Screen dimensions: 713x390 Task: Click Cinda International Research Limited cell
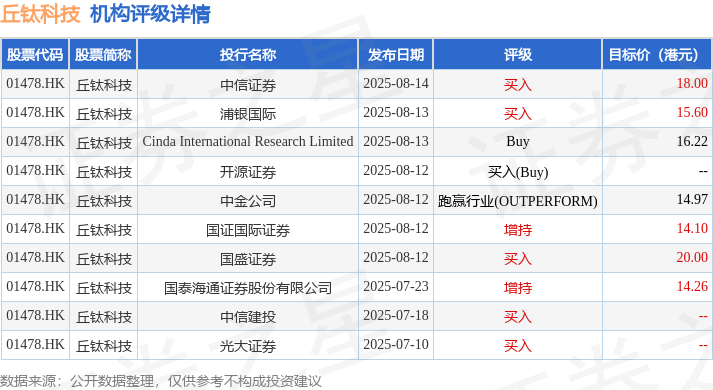pyautogui.click(x=248, y=142)
